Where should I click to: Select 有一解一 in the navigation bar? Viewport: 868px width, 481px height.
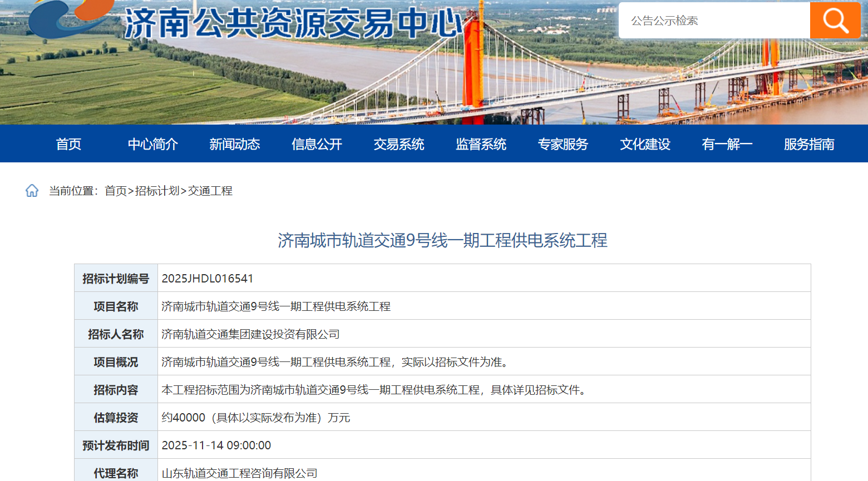coord(726,144)
